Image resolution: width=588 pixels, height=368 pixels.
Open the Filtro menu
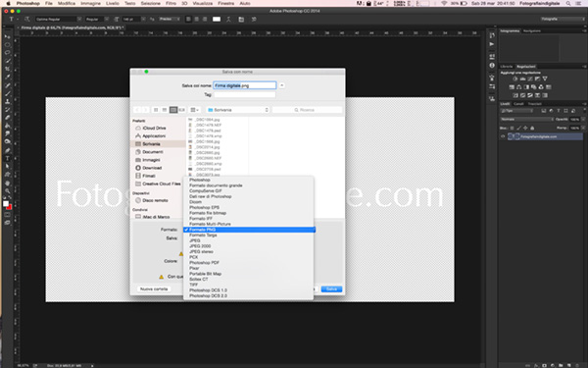click(x=171, y=3)
